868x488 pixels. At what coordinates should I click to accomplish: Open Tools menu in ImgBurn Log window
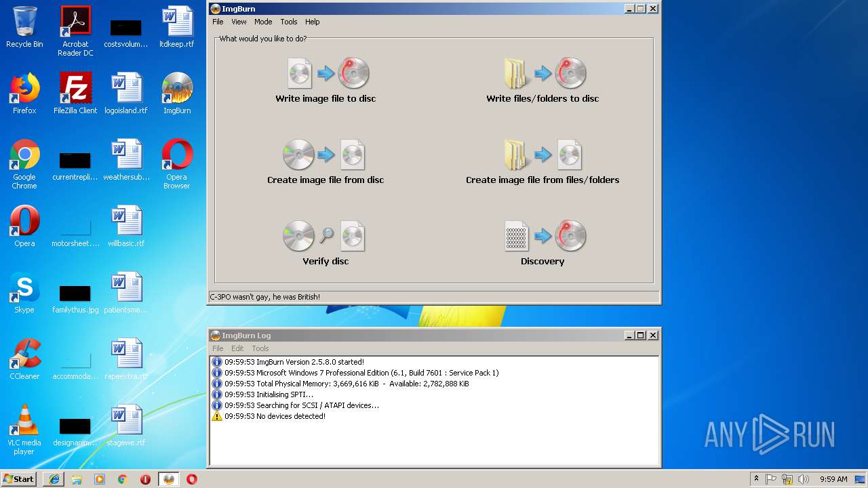[x=260, y=348]
